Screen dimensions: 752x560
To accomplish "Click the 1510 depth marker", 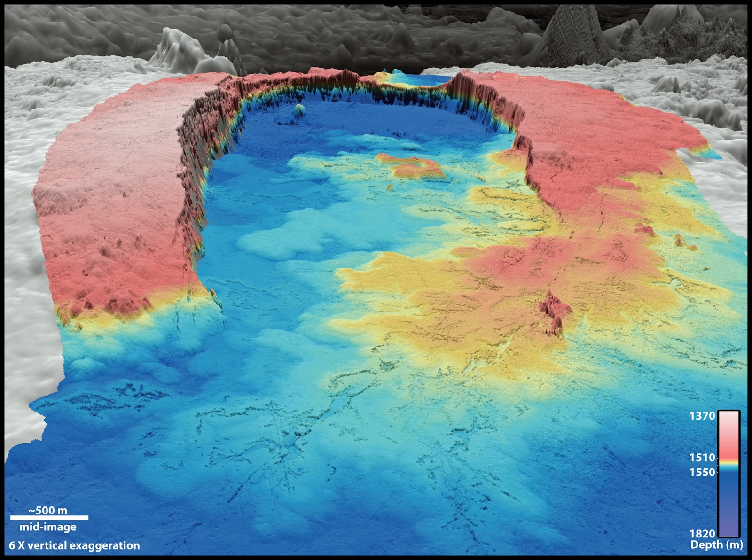I will (x=702, y=456).
